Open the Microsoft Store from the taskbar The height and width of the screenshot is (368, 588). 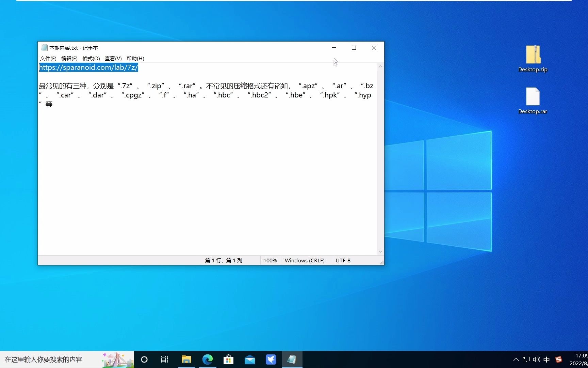[228, 359]
